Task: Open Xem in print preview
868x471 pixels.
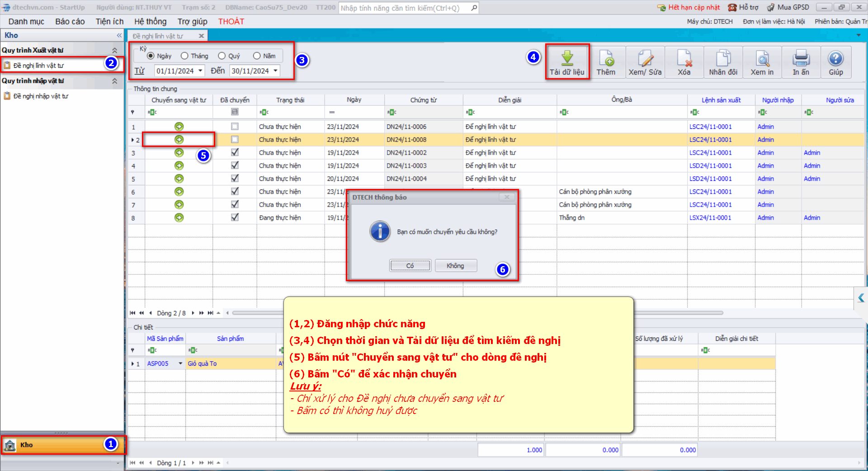Action: (x=762, y=58)
